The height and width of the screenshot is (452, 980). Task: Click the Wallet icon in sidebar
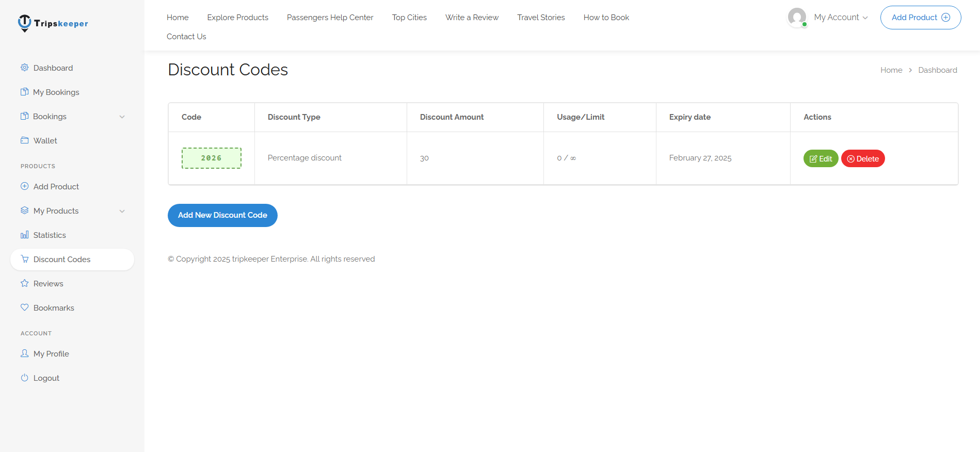(x=24, y=140)
